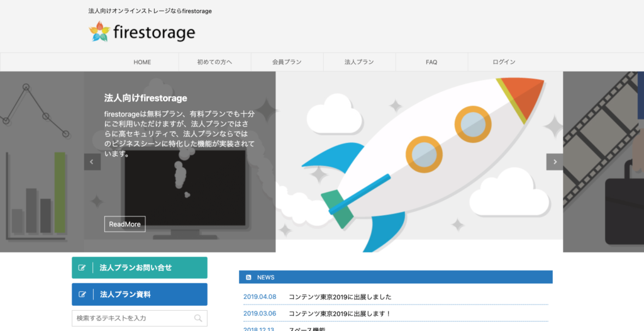Click the firestorage wordmark text
Image resolution: width=644 pixels, height=331 pixels.
(154, 33)
